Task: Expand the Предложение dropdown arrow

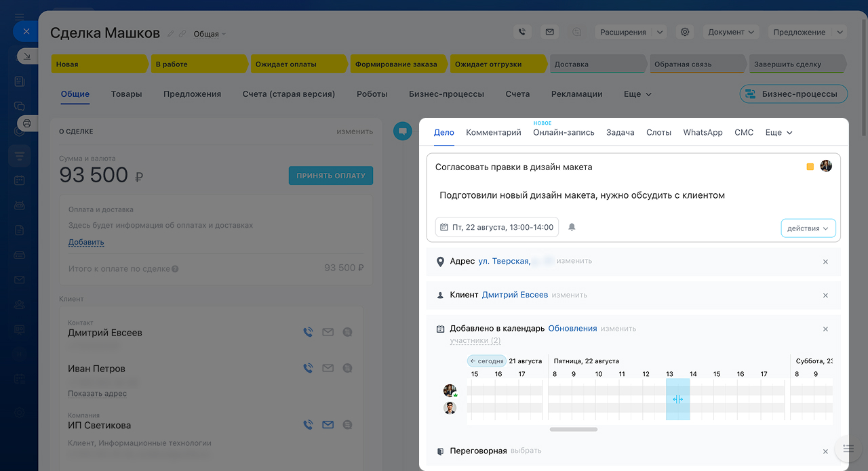Action: [x=840, y=32]
